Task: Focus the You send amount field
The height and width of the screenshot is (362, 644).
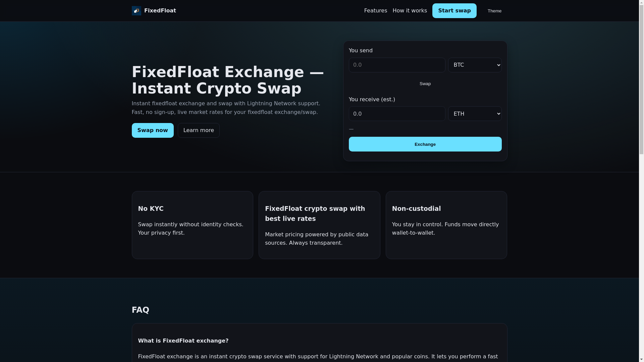Action: (x=397, y=65)
